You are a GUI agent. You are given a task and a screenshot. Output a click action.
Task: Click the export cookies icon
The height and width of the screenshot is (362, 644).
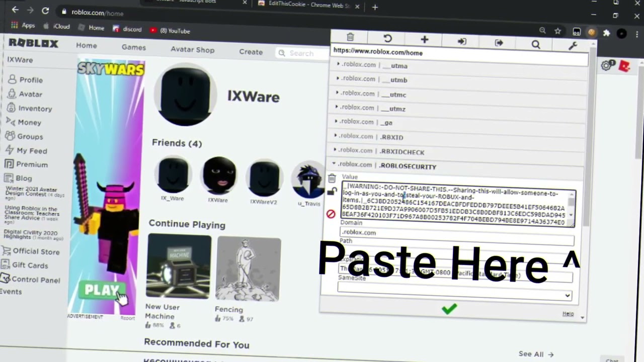[x=499, y=43]
